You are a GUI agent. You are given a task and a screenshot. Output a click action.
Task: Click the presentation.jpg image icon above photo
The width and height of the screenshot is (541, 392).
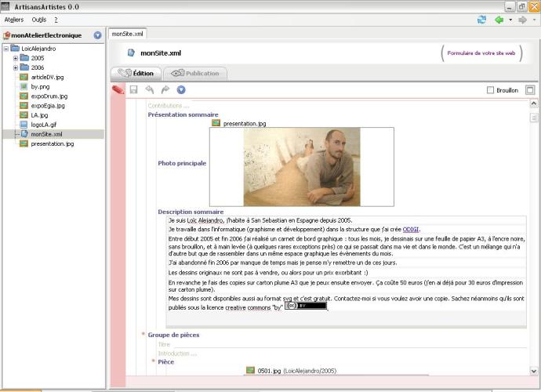coord(216,123)
